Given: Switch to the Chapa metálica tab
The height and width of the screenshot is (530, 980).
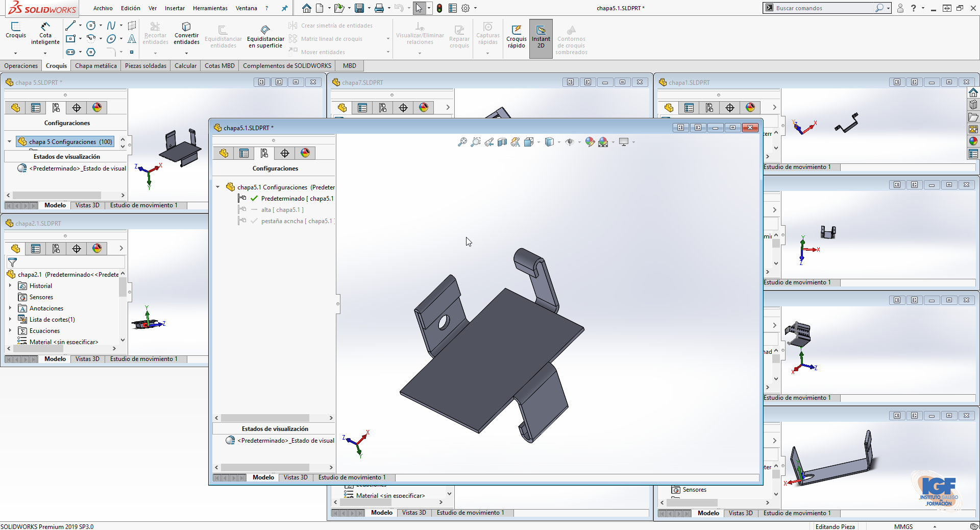Looking at the screenshot, I should pos(95,65).
